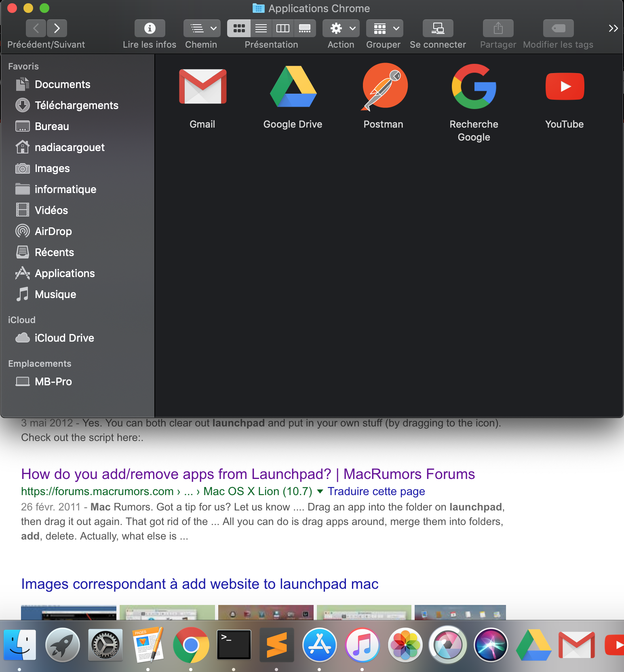Open YouTube from the Dock
The height and width of the screenshot is (672, 624).
click(x=615, y=645)
